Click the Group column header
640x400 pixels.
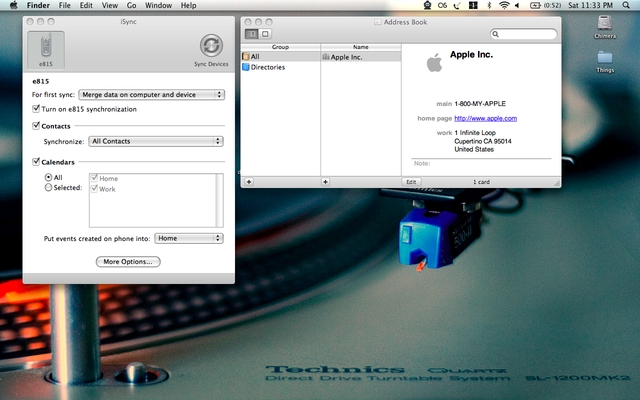280,47
